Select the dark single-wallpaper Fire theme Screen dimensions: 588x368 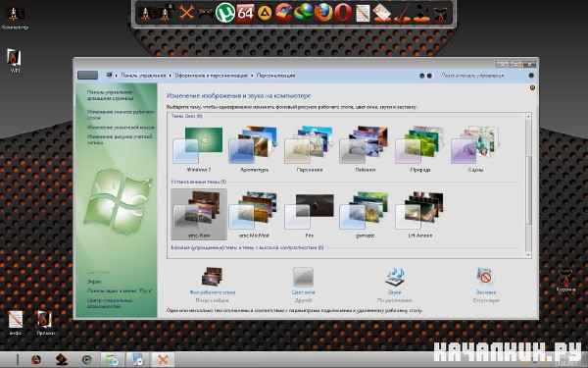tap(310, 214)
